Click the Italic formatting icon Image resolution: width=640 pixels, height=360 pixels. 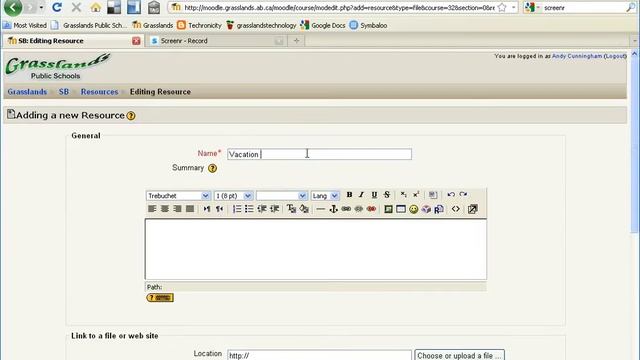(x=361, y=195)
